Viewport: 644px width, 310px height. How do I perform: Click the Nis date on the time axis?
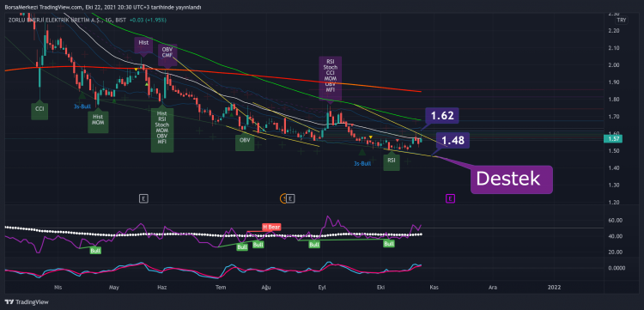pyautogui.click(x=58, y=288)
